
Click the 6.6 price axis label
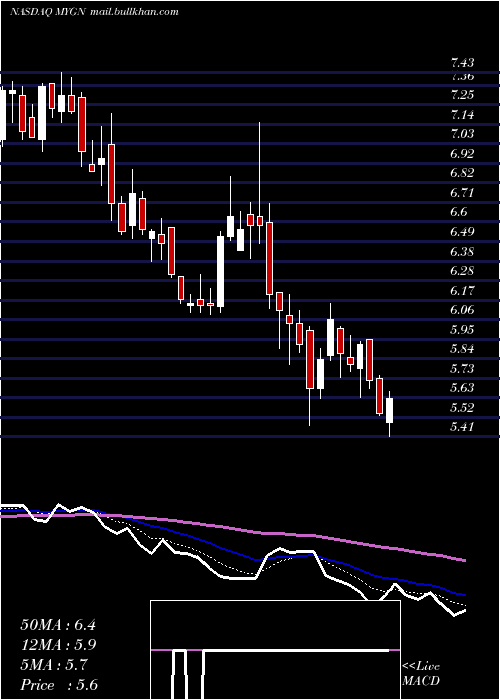pyautogui.click(x=458, y=212)
